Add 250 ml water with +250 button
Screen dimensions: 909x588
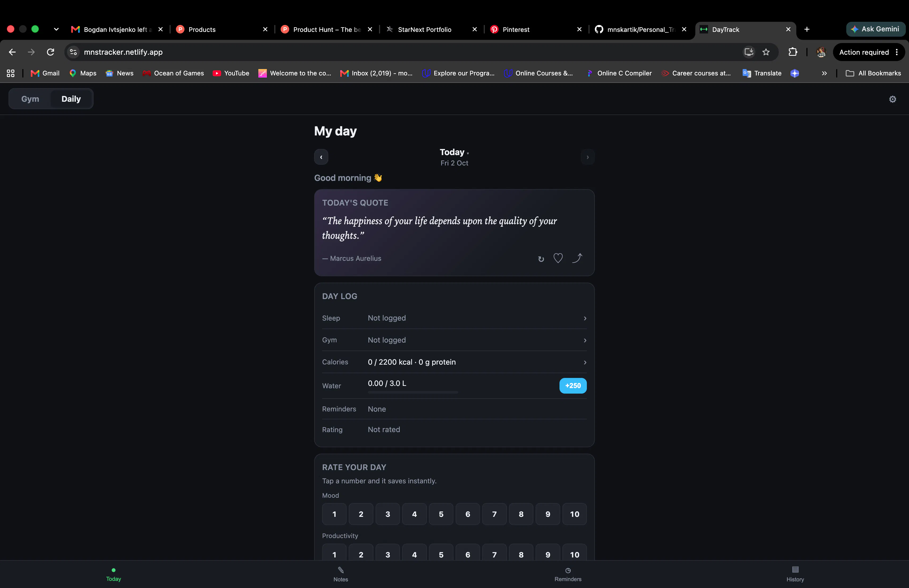tap(573, 386)
